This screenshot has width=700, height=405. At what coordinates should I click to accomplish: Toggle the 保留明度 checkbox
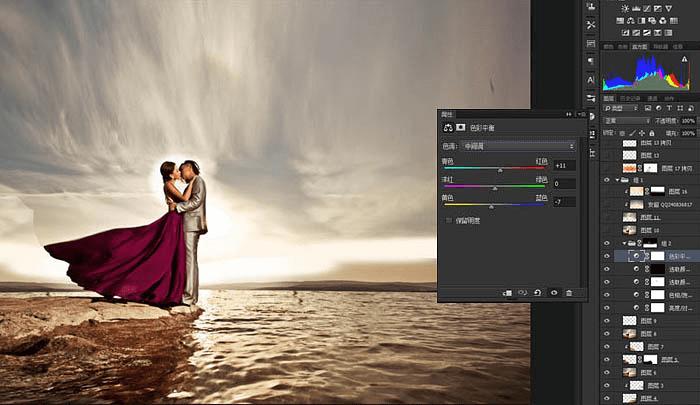[449, 221]
